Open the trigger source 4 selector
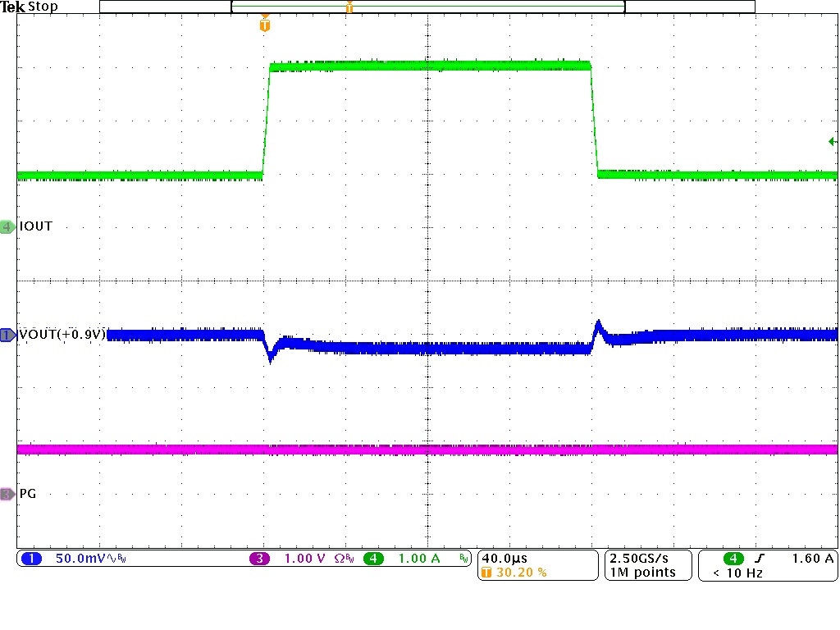 tap(732, 557)
